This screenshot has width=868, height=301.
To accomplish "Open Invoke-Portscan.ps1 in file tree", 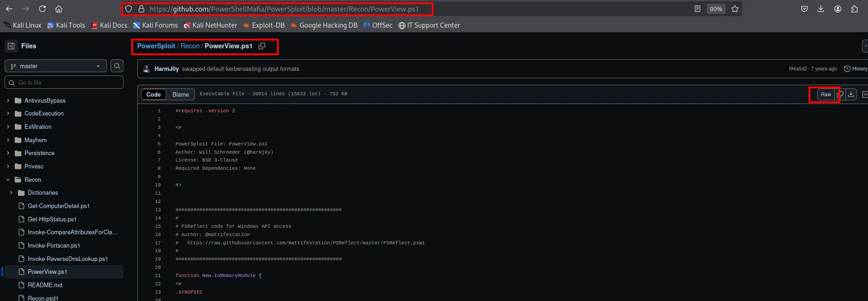I will 54,245.
